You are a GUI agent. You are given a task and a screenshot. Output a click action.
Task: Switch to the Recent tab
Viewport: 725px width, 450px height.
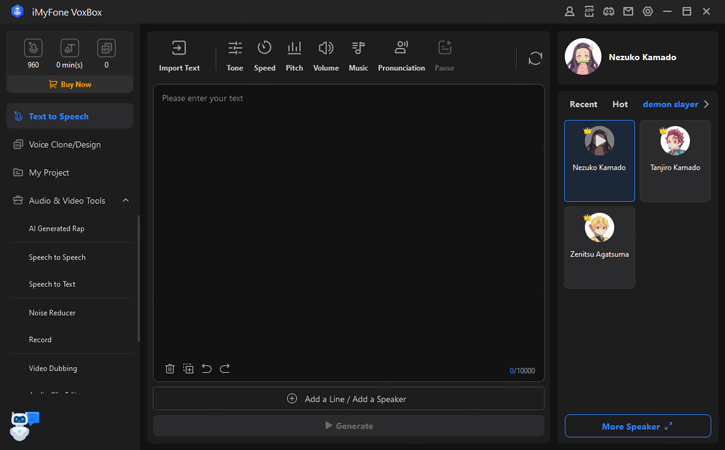583,104
